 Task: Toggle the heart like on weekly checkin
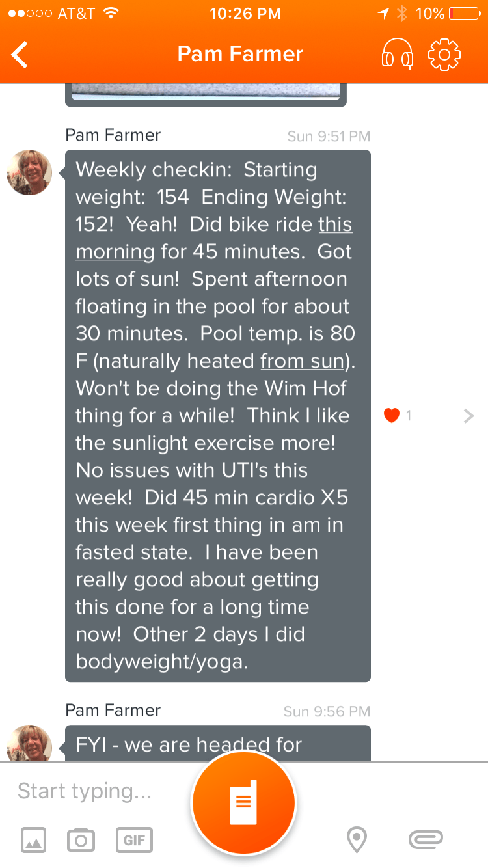pos(391,415)
